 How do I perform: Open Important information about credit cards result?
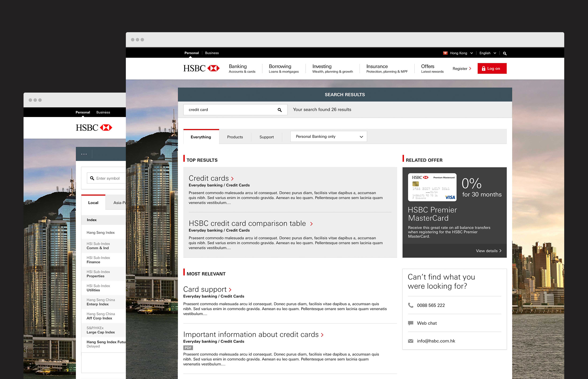click(x=251, y=334)
